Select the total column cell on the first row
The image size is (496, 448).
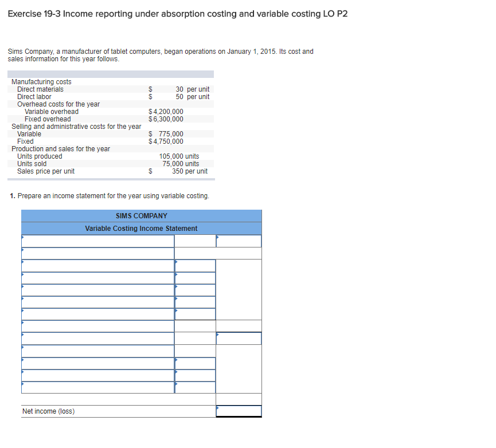238,241
